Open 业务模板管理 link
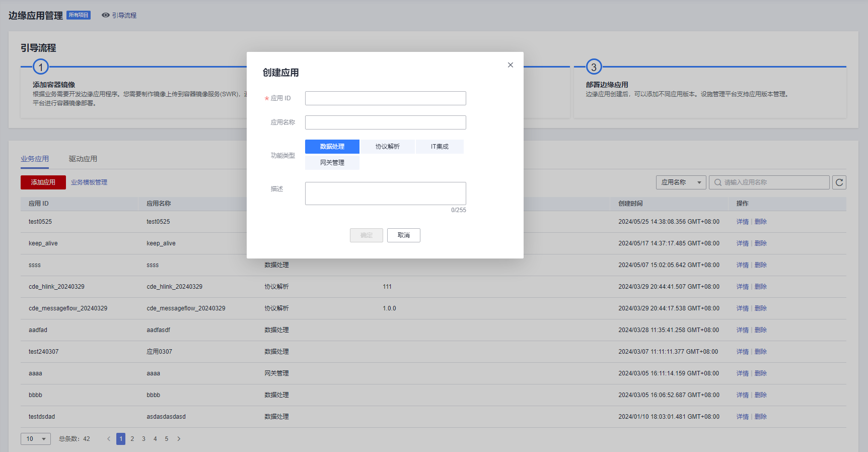 tap(89, 182)
